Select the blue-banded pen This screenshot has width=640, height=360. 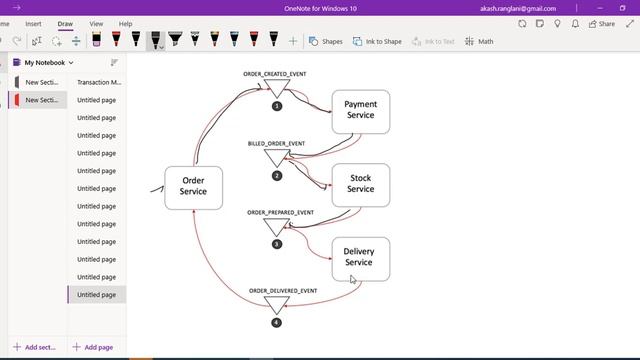(x=234, y=39)
